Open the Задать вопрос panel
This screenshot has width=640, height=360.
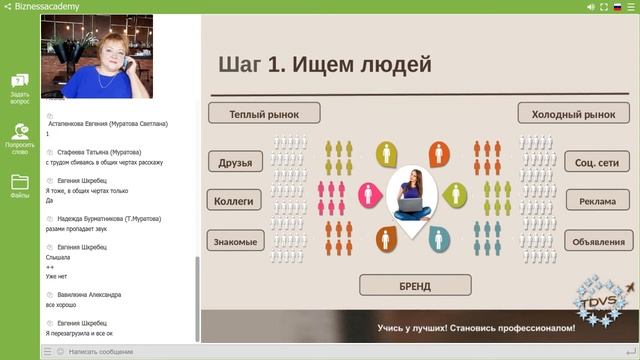click(20, 89)
